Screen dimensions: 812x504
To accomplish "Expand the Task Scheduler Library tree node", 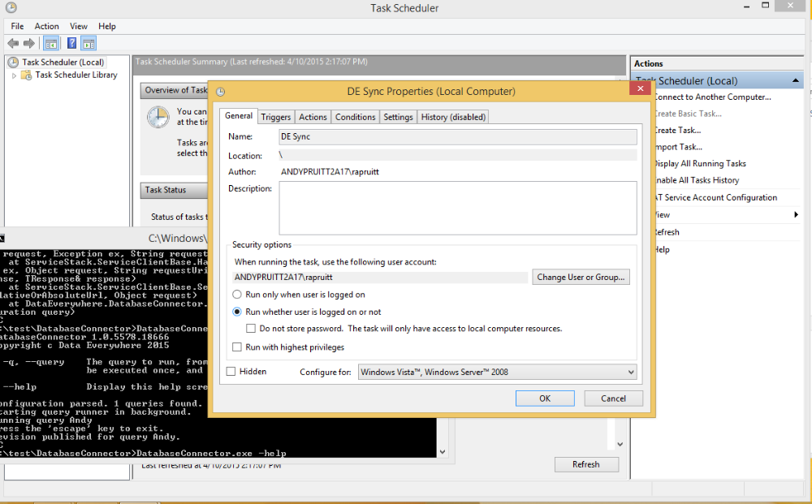I will [14, 75].
